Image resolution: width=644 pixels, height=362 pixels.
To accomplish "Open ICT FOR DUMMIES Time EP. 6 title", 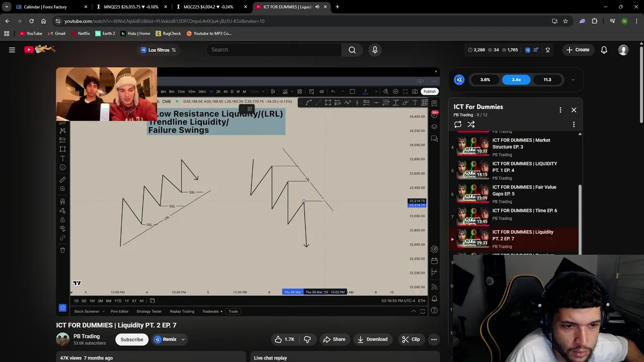I will (524, 211).
